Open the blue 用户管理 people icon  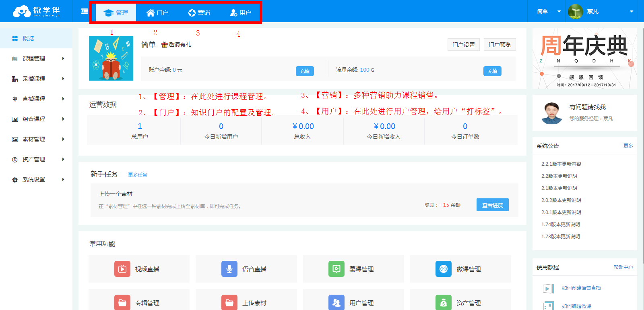(336, 302)
